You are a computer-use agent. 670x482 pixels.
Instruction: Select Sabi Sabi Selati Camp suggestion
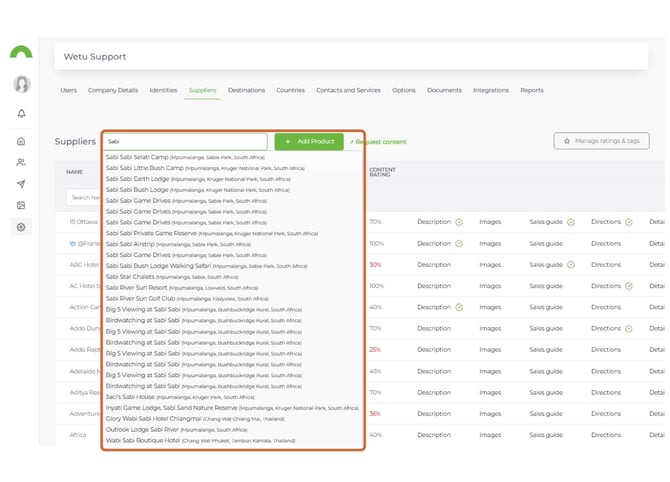[185, 157]
